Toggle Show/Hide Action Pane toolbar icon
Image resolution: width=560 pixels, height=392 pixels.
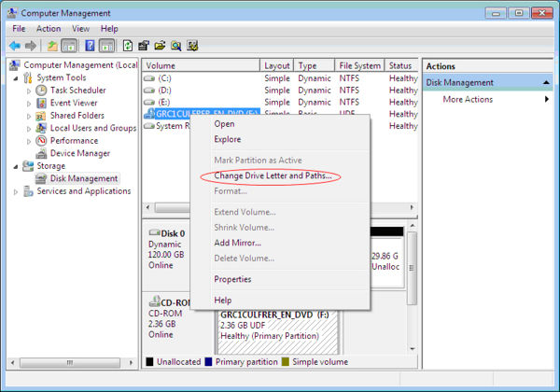click(x=106, y=46)
